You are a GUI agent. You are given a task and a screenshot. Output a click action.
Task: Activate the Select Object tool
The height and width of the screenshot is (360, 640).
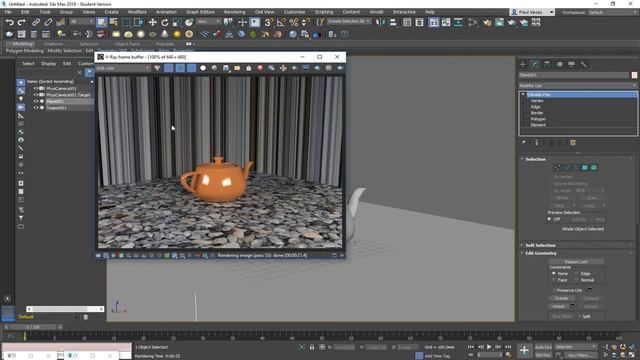coord(101,22)
